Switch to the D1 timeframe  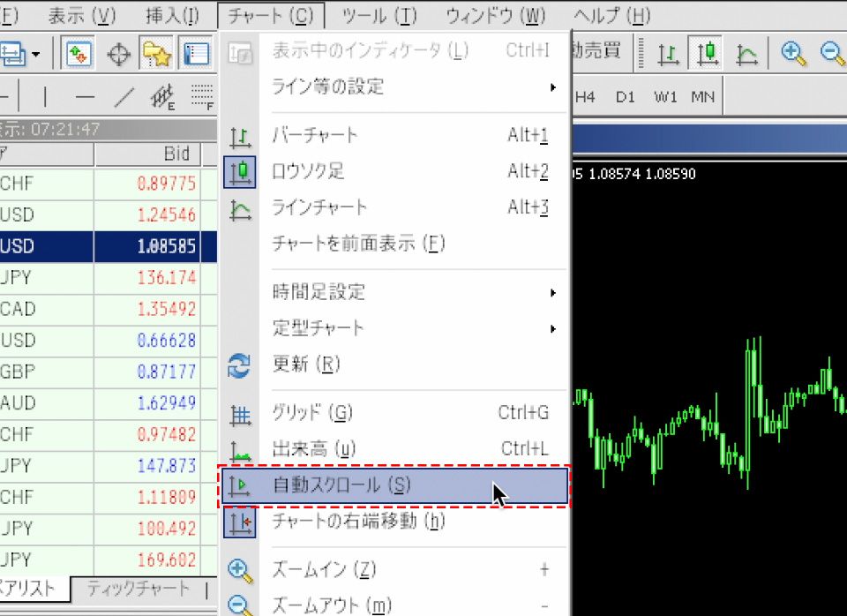pos(625,97)
